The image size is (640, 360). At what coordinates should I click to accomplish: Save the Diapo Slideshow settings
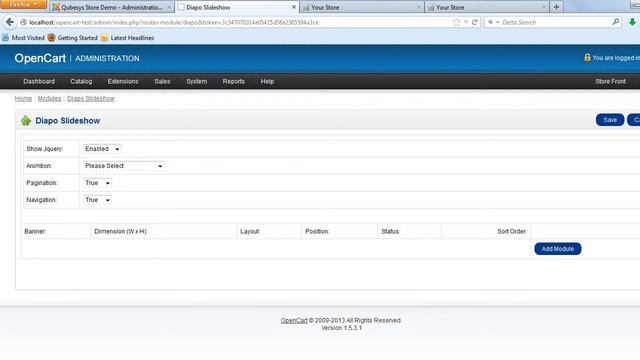coord(610,120)
